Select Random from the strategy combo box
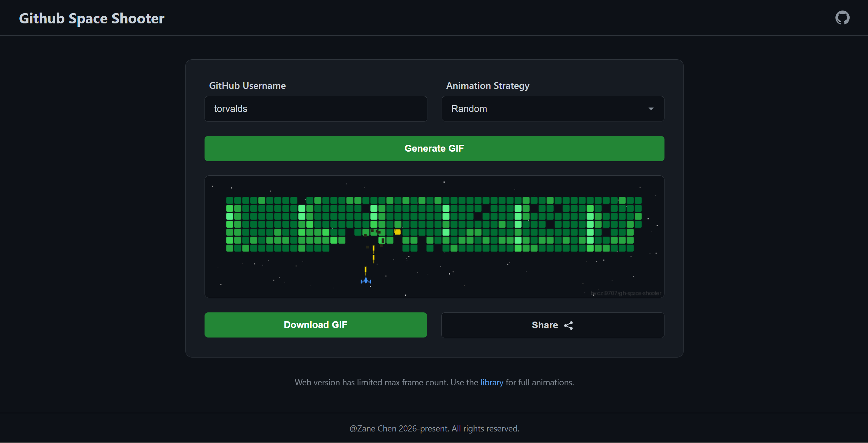Image resolution: width=868 pixels, height=443 pixels. [x=552, y=109]
